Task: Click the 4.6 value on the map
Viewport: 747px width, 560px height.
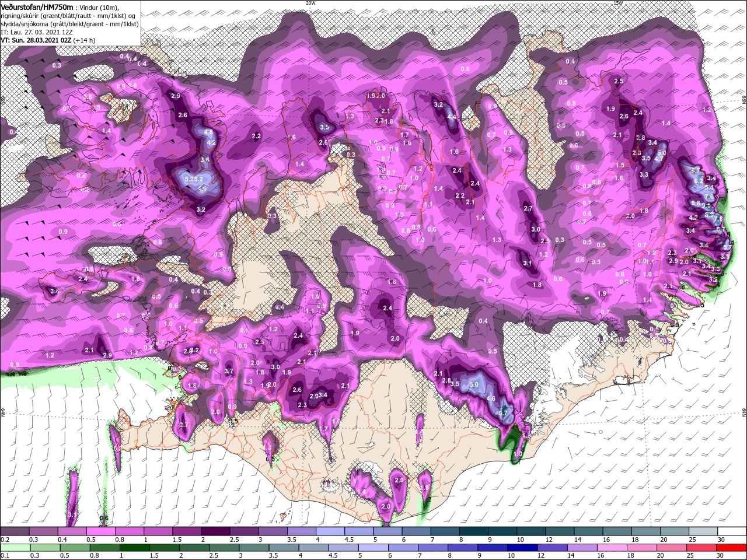Action: point(491,399)
